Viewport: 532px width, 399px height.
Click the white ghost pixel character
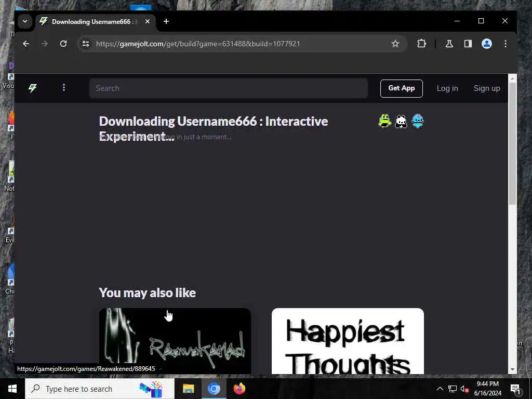coord(401,121)
